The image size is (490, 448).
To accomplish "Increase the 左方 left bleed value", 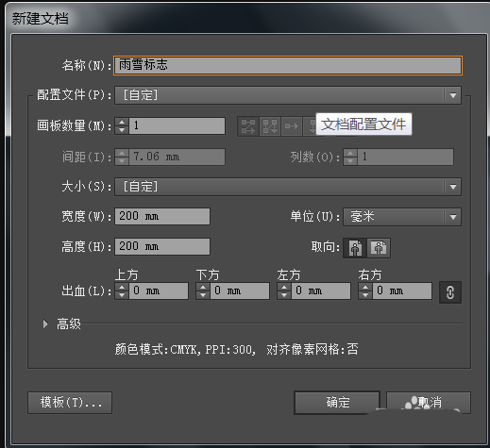I will point(284,287).
